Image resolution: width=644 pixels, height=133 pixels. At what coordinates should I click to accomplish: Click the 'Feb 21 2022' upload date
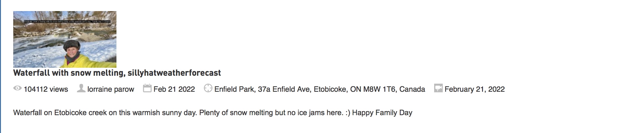coord(174,89)
